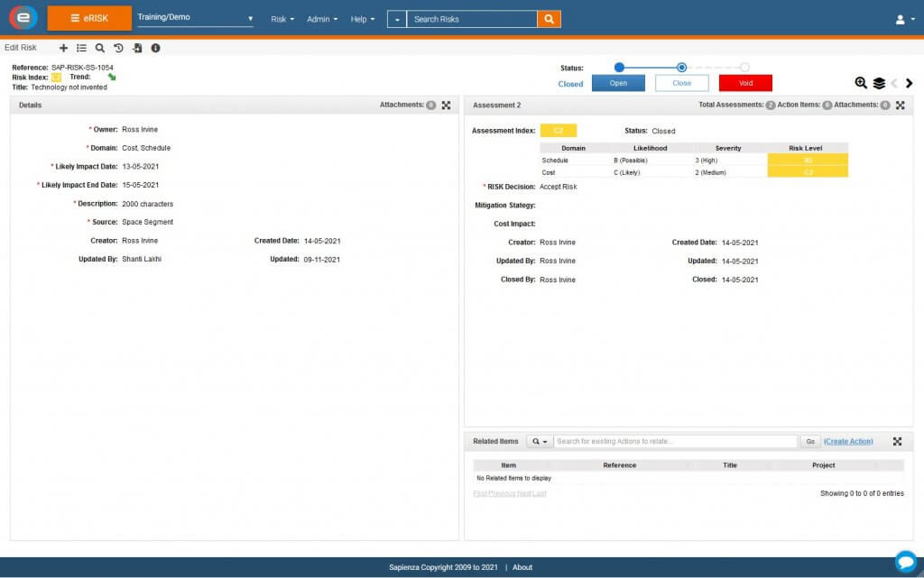
Task: Open the Training/Demo project dropdown
Action: click(x=195, y=18)
